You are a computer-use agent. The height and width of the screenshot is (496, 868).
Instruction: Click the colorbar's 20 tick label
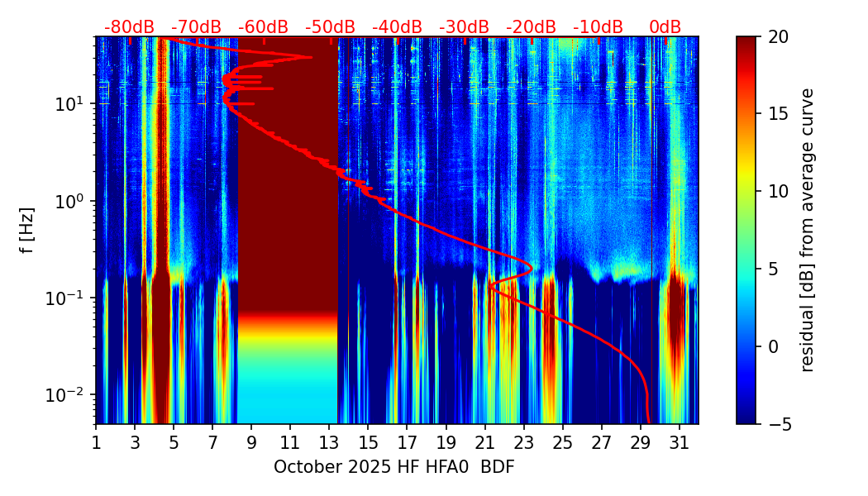click(x=779, y=37)
